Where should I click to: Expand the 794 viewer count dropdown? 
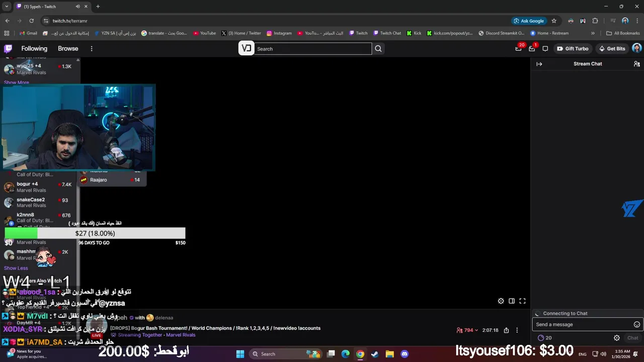coord(467,330)
